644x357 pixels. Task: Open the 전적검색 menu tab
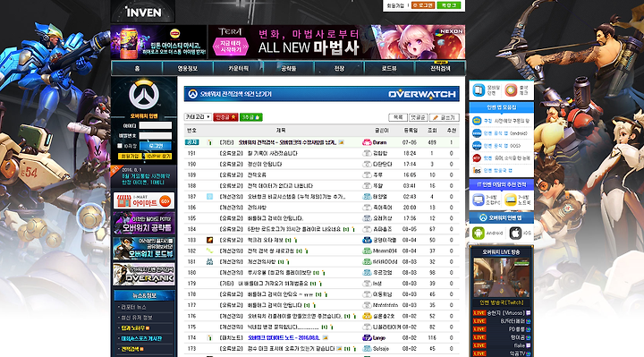(440, 68)
